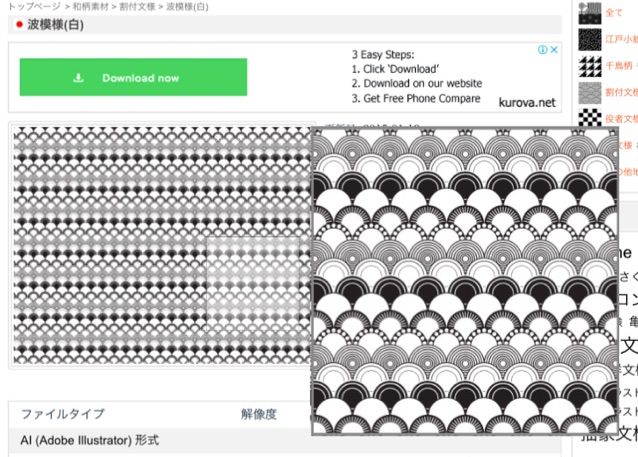Click the '3 Easy Steps:' ad text
This screenshot has width=638, height=457.
pyautogui.click(x=383, y=55)
